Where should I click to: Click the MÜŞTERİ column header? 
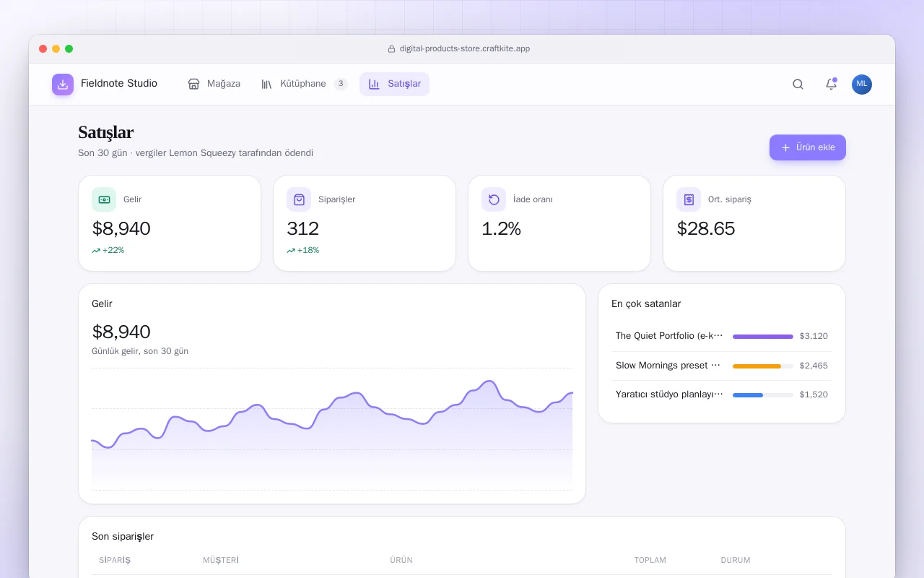tap(221, 560)
